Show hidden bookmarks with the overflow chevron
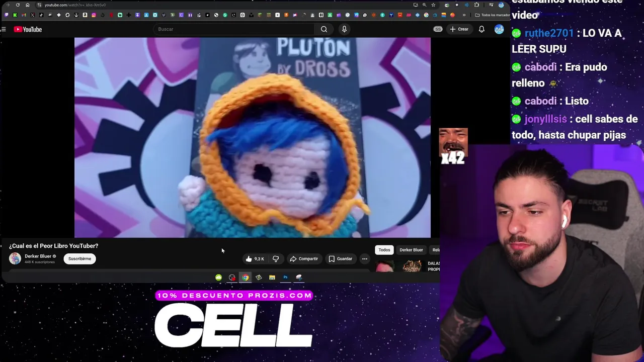The image size is (644, 362). pyautogui.click(x=464, y=15)
